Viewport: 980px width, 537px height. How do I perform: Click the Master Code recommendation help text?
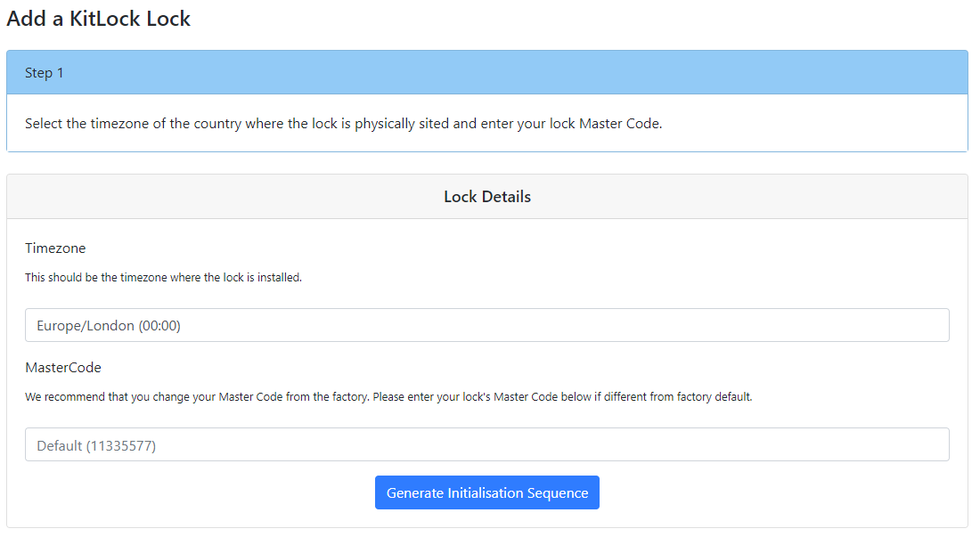(388, 397)
